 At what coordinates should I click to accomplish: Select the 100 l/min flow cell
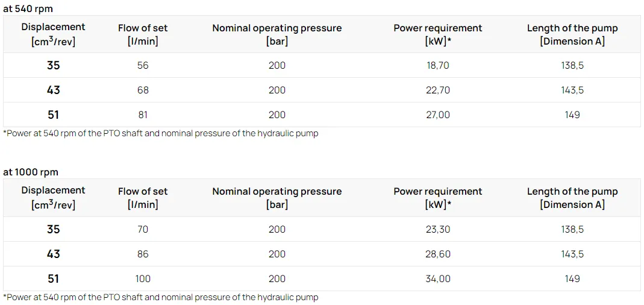pos(143,278)
